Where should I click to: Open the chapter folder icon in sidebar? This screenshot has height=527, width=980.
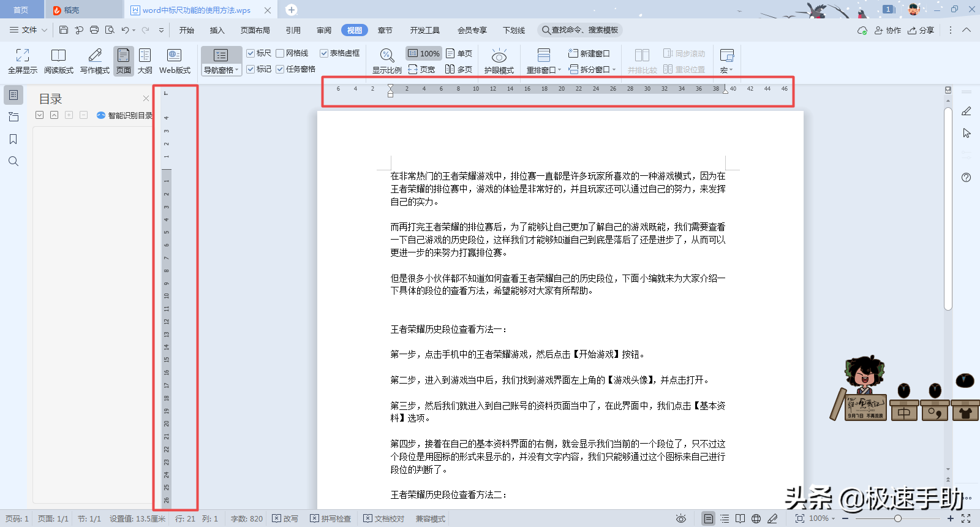pos(13,117)
